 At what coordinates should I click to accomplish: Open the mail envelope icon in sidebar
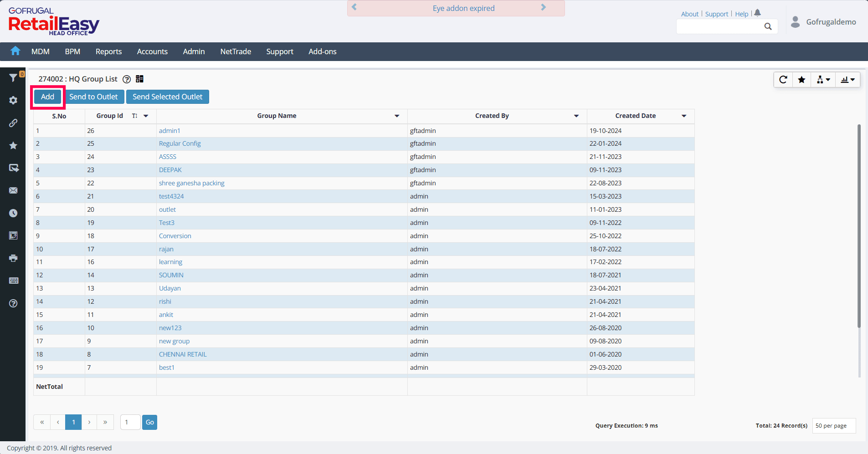(13, 190)
